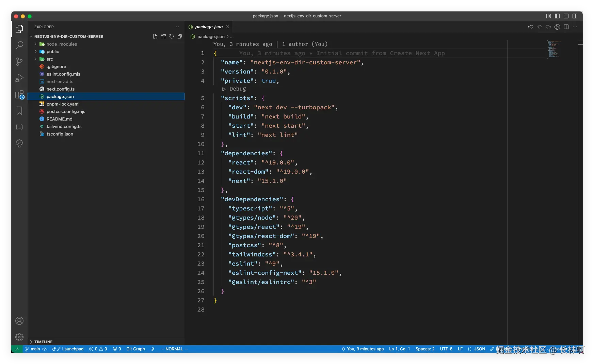This screenshot has width=594, height=364.
Task: Open next-env.d.ts in the file tree
Action: pyautogui.click(x=106, y=82)
